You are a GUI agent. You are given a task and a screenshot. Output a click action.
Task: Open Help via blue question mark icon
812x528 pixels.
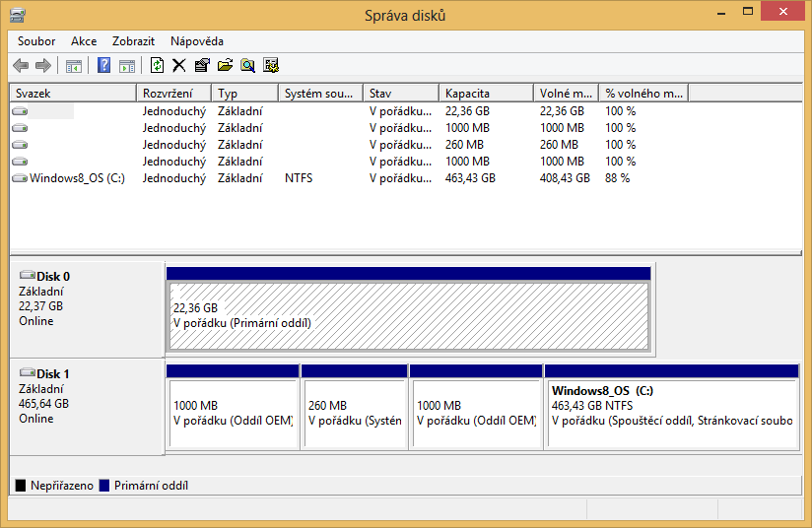coord(103,66)
